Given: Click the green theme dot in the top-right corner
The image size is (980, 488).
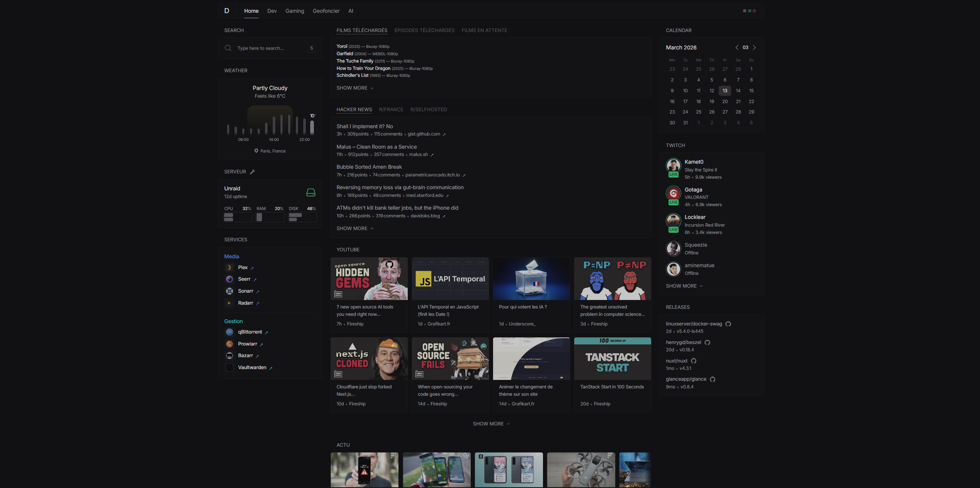Looking at the screenshot, I should [750, 11].
